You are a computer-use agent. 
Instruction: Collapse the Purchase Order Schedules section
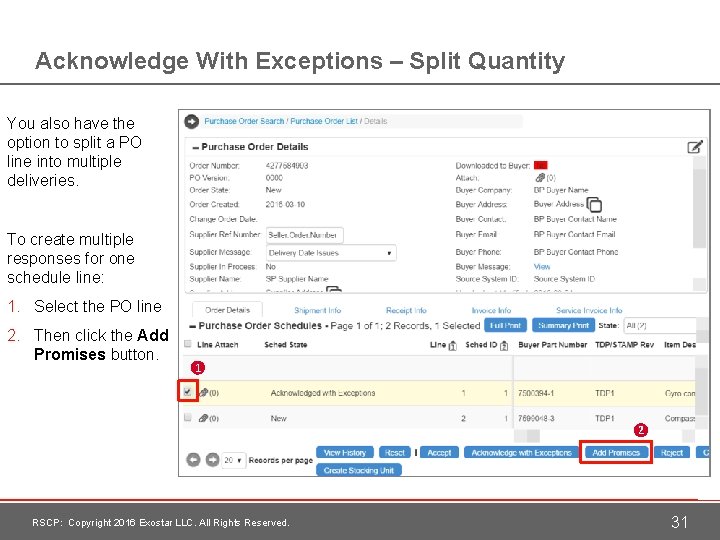[x=193, y=326]
